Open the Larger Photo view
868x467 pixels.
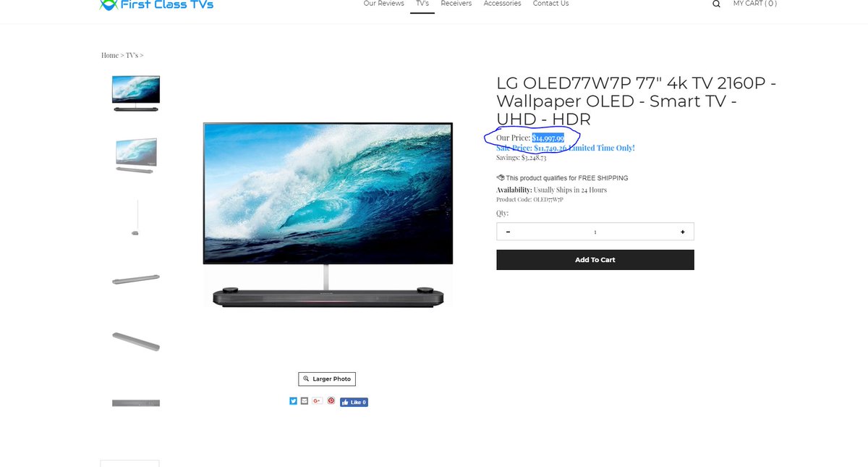[327, 379]
